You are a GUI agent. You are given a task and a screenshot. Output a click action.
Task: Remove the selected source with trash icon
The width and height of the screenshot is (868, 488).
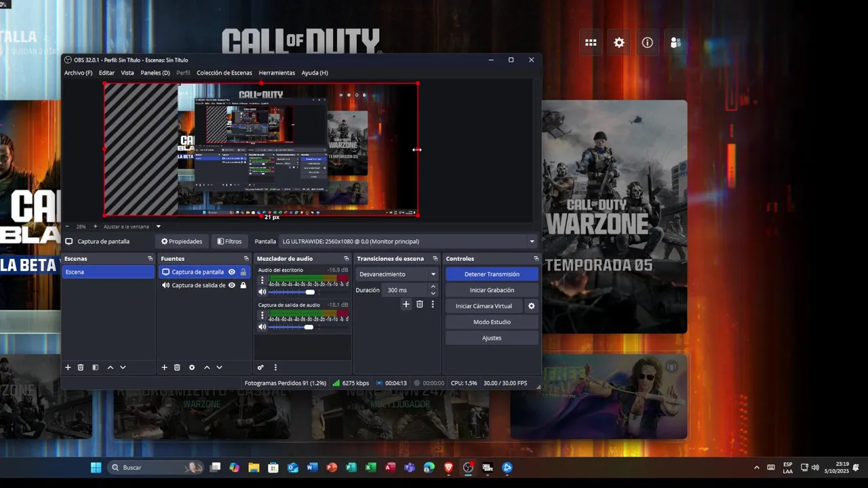(x=177, y=367)
